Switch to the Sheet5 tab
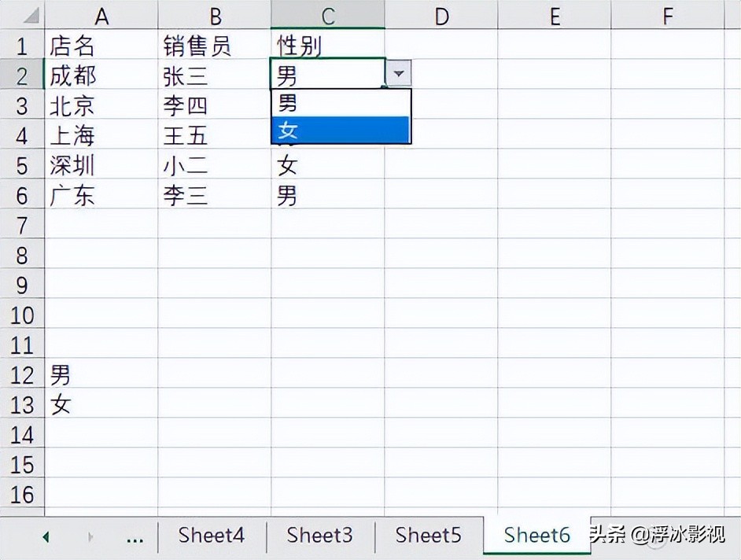741x560 pixels. (428, 536)
